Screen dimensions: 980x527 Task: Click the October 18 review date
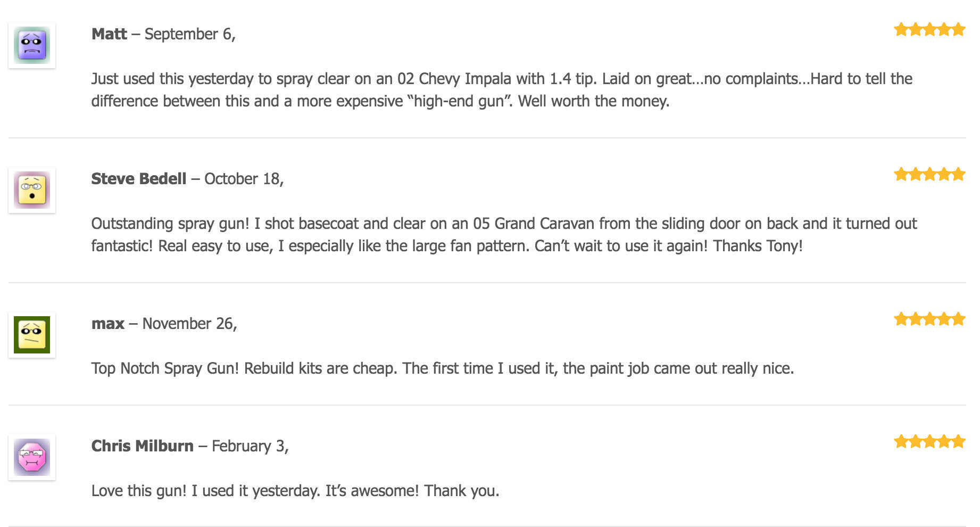pos(244,179)
